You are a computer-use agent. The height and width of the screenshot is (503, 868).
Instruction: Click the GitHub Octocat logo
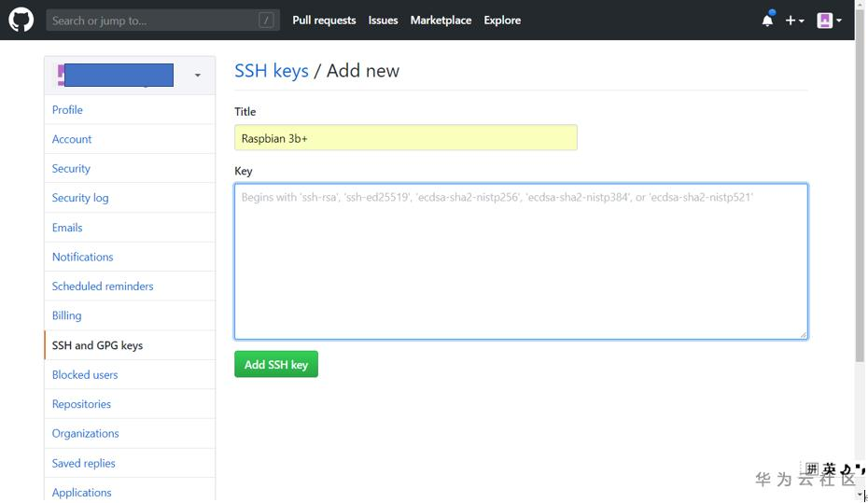pyautogui.click(x=21, y=20)
